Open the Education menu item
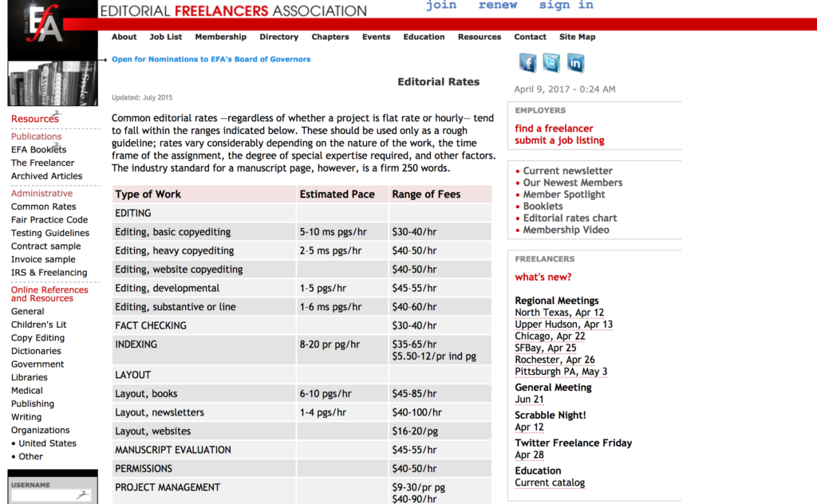This screenshot has width=817, height=504. (x=424, y=37)
